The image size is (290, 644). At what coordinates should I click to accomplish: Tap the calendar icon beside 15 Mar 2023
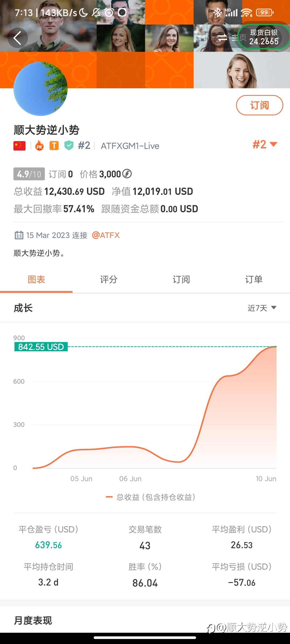pos(19,235)
